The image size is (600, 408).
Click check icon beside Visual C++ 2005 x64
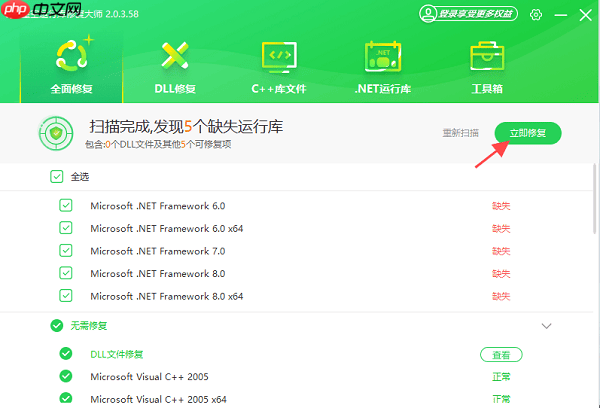point(66,398)
